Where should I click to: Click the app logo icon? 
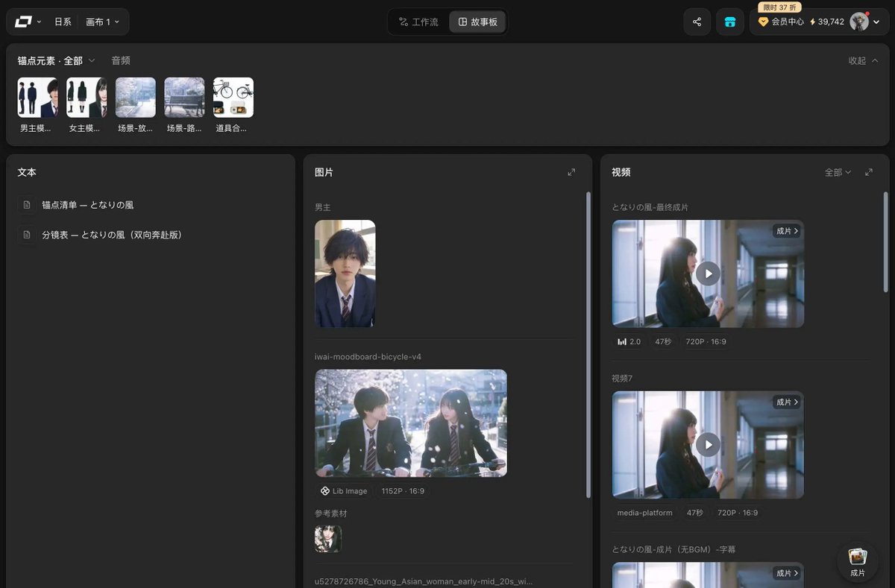(x=22, y=22)
